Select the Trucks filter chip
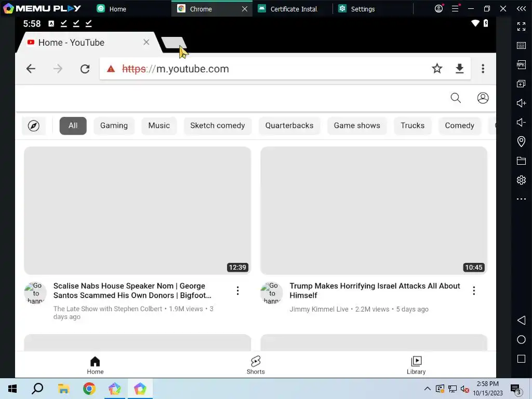The width and height of the screenshot is (532, 399). pos(413,126)
